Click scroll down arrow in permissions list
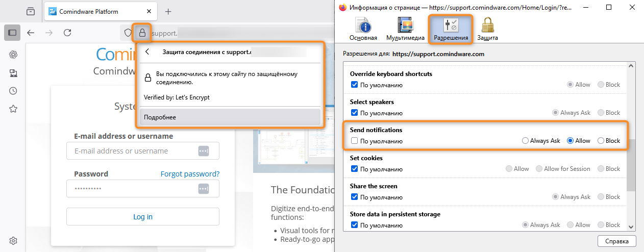644x252 pixels. point(631,227)
